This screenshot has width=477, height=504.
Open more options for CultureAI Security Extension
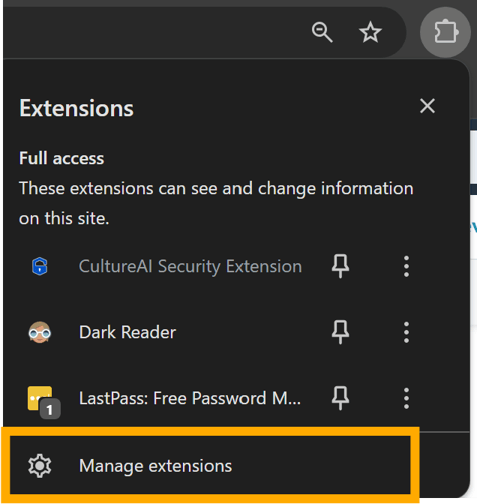click(x=406, y=266)
